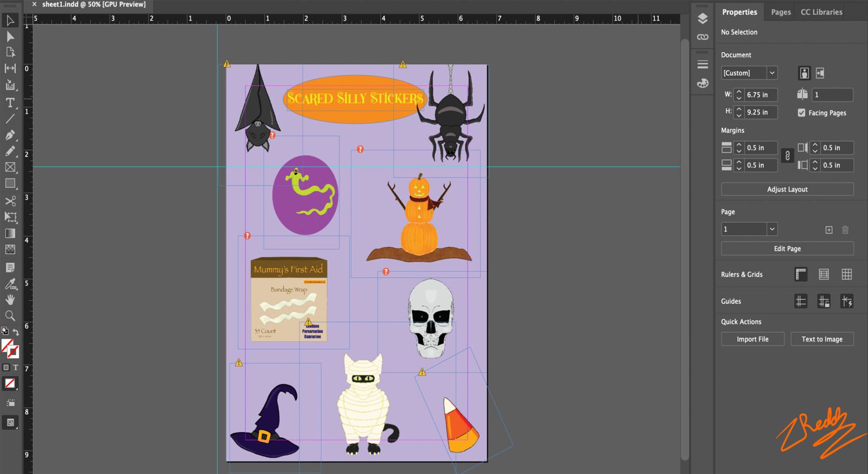Image resolution: width=868 pixels, height=474 pixels.
Task: Delete page with trash icon
Action: tap(845, 230)
